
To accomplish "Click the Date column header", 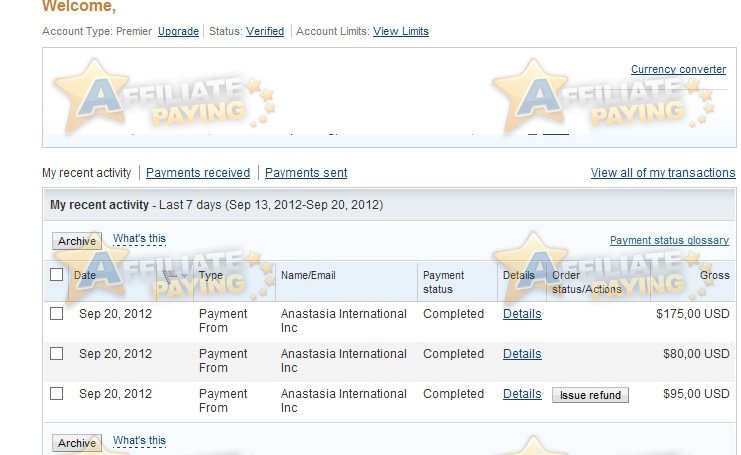I will (85, 275).
